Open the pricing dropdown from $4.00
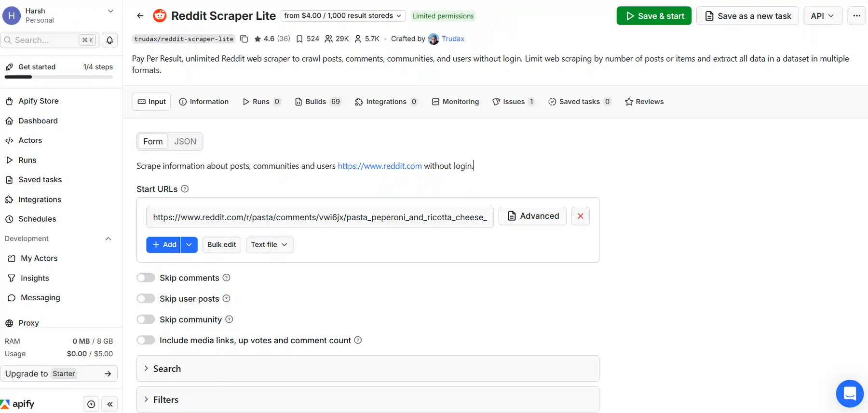Image resolution: width=868 pixels, height=413 pixels. pos(343,16)
